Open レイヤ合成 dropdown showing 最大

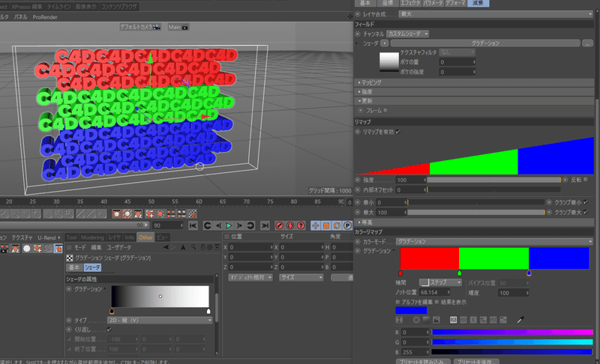[495, 14]
